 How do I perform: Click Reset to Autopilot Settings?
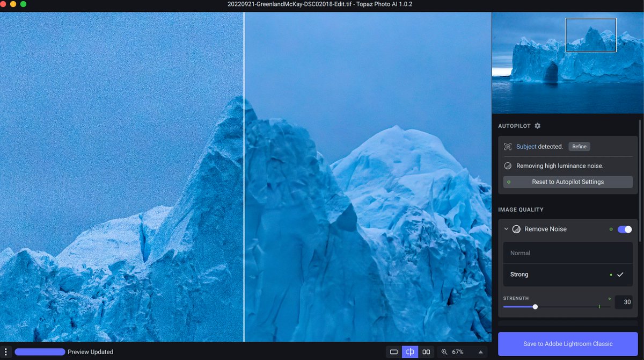tap(568, 182)
